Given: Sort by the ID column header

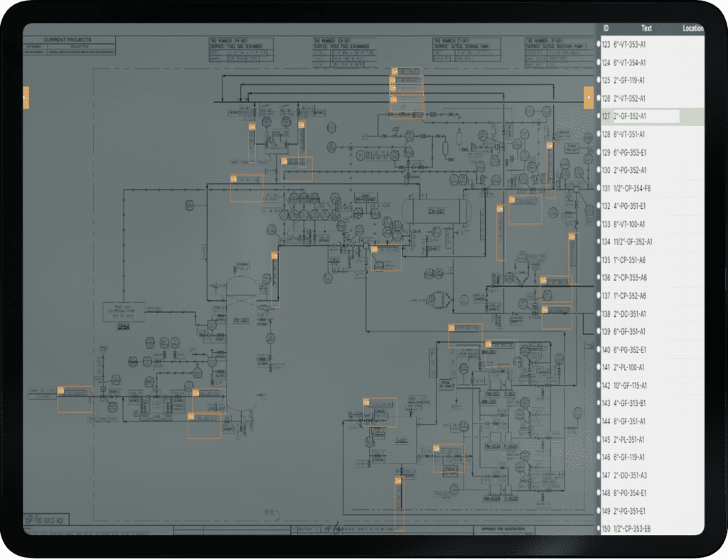Looking at the screenshot, I should pos(606,28).
